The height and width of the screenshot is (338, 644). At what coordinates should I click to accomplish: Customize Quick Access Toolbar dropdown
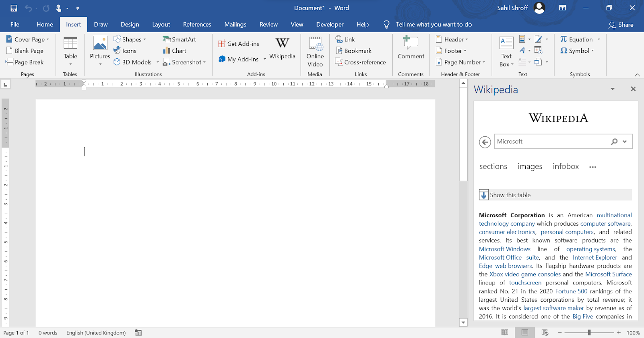coord(78,8)
